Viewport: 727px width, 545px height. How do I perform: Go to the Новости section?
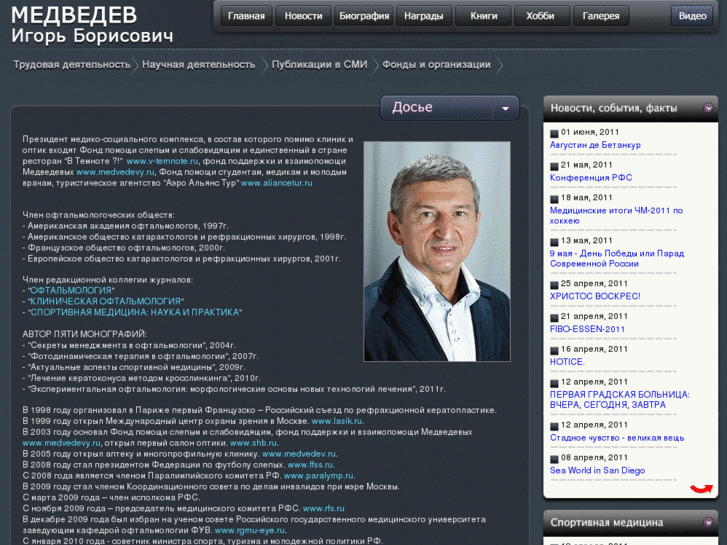point(303,16)
